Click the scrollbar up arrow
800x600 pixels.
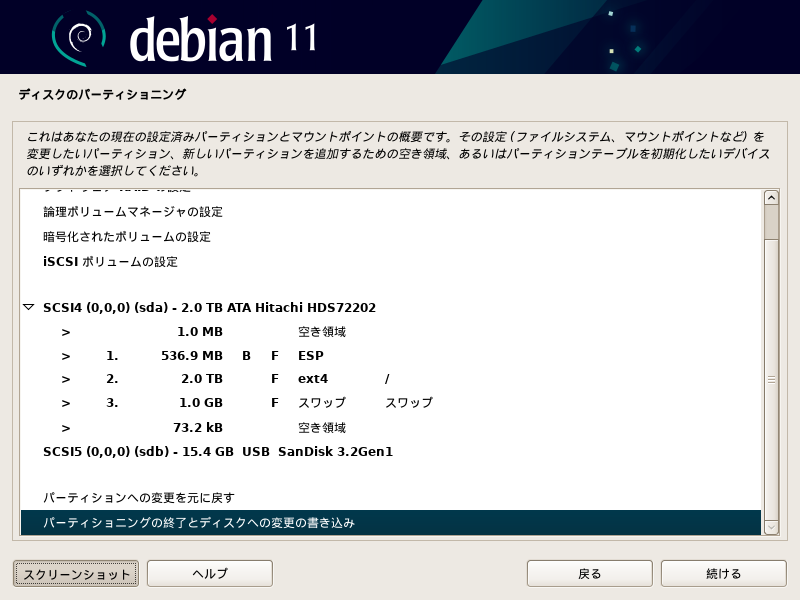pyautogui.click(x=771, y=197)
